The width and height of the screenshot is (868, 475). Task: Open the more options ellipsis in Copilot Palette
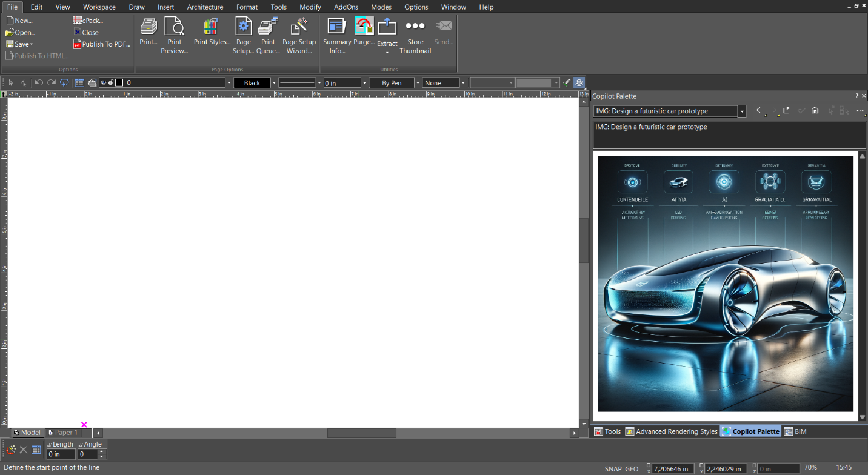click(860, 111)
